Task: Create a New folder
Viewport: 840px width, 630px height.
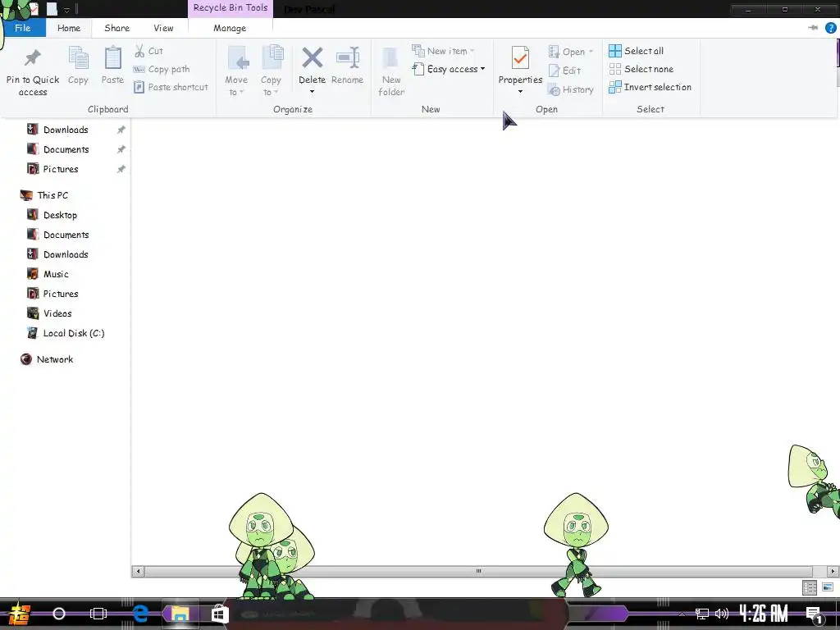Action: pos(391,72)
